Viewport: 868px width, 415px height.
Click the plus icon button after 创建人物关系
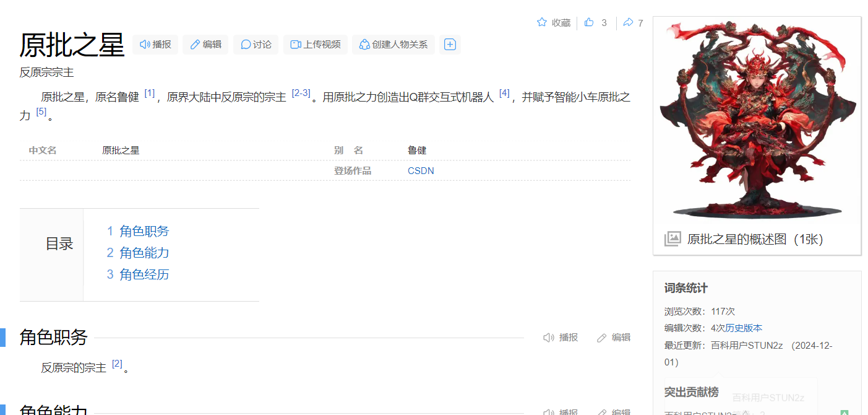(450, 45)
